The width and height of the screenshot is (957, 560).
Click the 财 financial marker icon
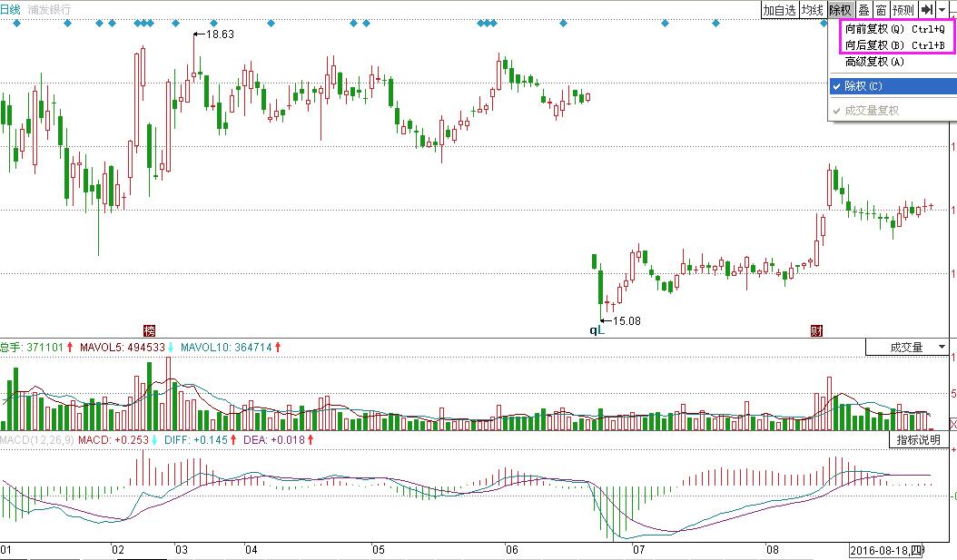click(x=815, y=330)
